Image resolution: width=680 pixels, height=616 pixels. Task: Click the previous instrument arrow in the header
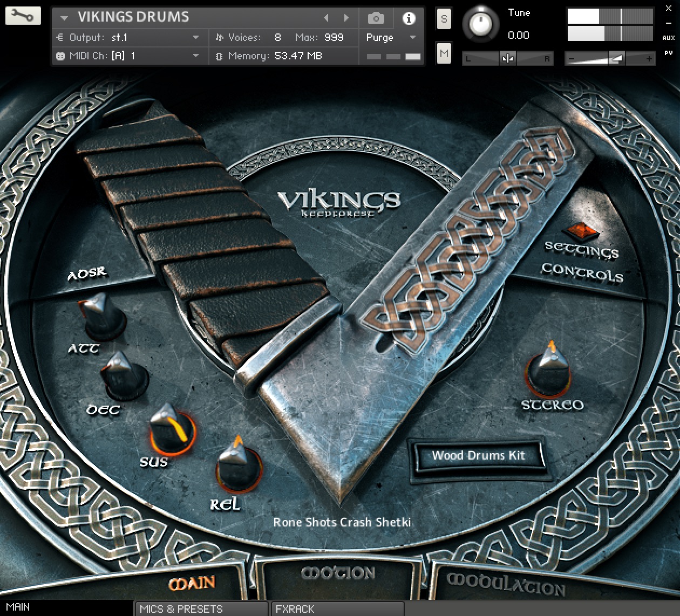pos(327,17)
